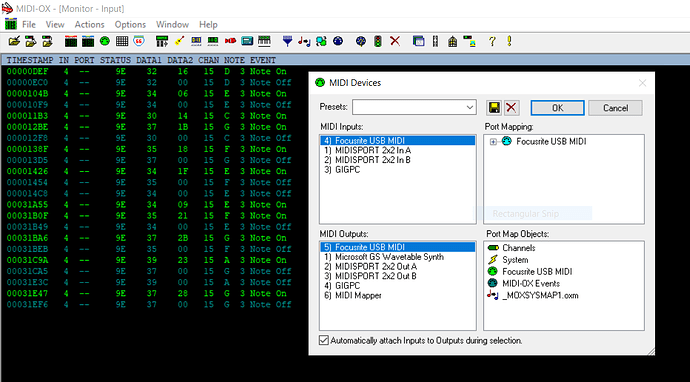Click the blue funnel filter icon

coord(287,41)
